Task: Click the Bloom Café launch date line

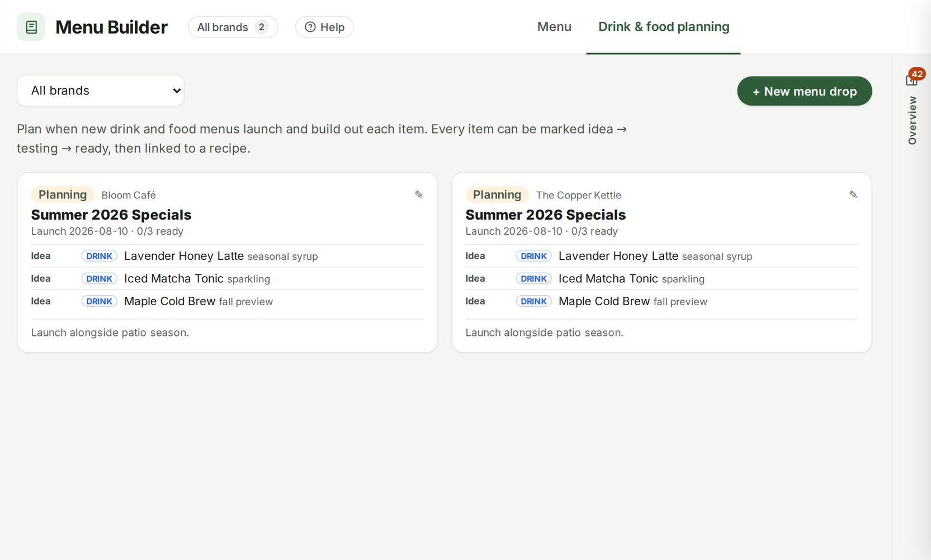Action: coord(107,231)
